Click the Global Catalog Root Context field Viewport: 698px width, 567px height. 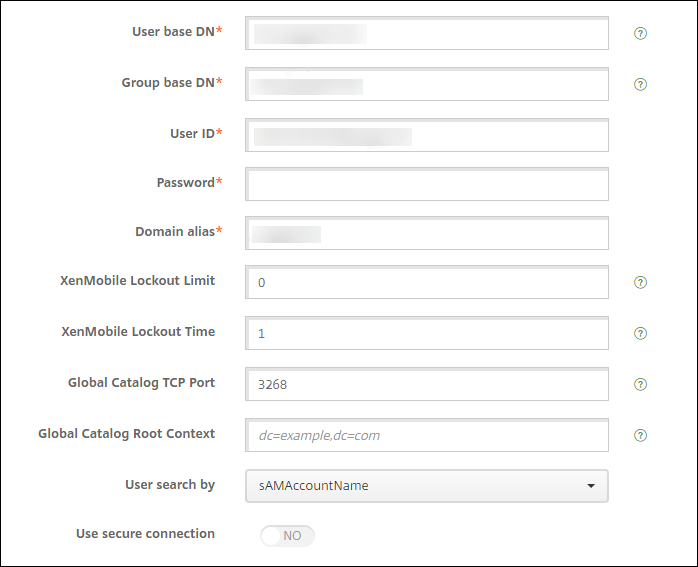coord(426,435)
